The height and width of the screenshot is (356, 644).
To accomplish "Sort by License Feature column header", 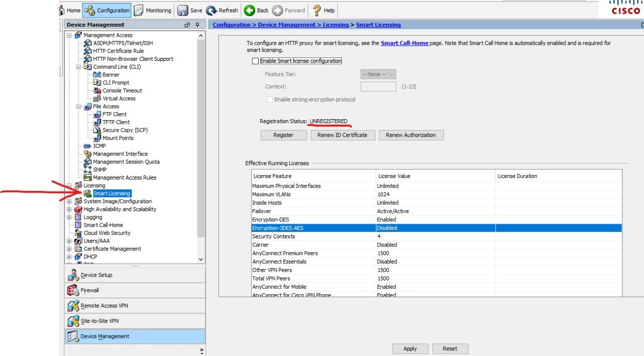I will (313, 176).
